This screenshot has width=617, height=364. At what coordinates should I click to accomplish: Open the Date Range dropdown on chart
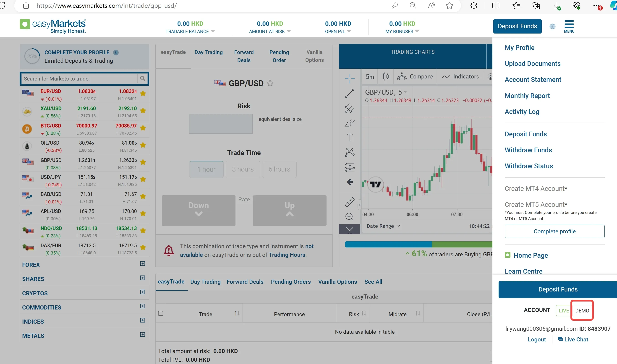pyautogui.click(x=383, y=226)
